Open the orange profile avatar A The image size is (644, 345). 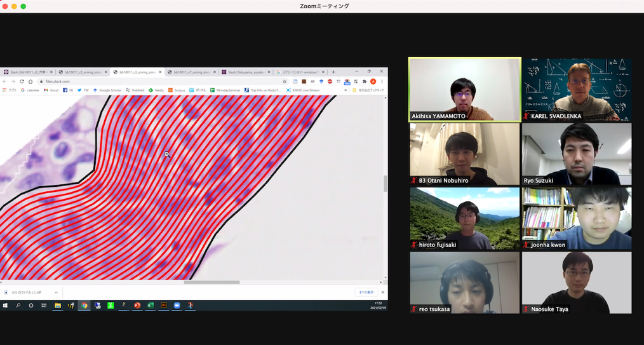[373, 81]
